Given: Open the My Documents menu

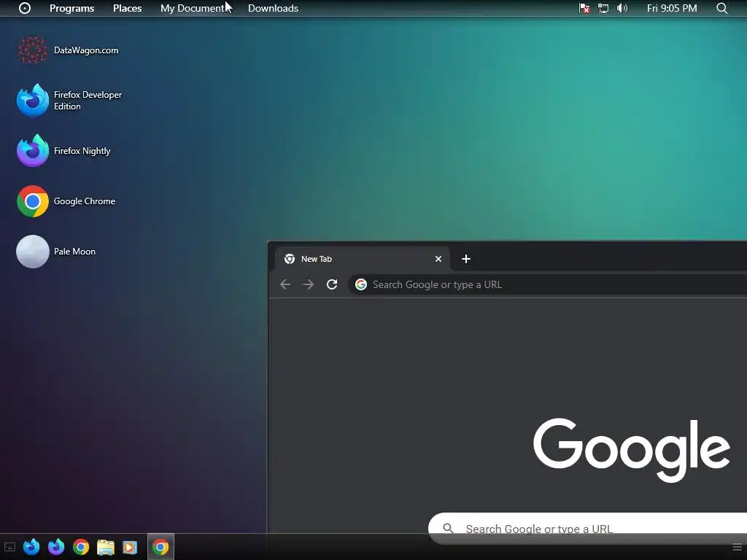Looking at the screenshot, I should coord(194,8).
